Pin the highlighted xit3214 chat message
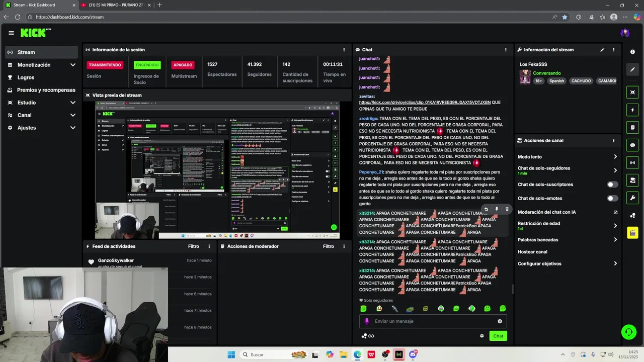 point(497,209)
